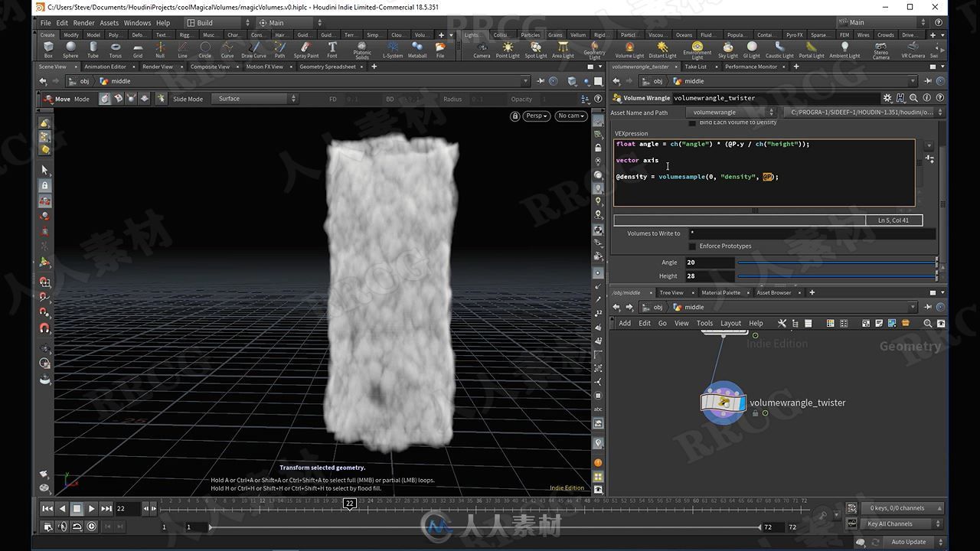Choose the Spray Paint tool
Screen dimensions: 980x551
pyautogui.click(x=306, y=50)
